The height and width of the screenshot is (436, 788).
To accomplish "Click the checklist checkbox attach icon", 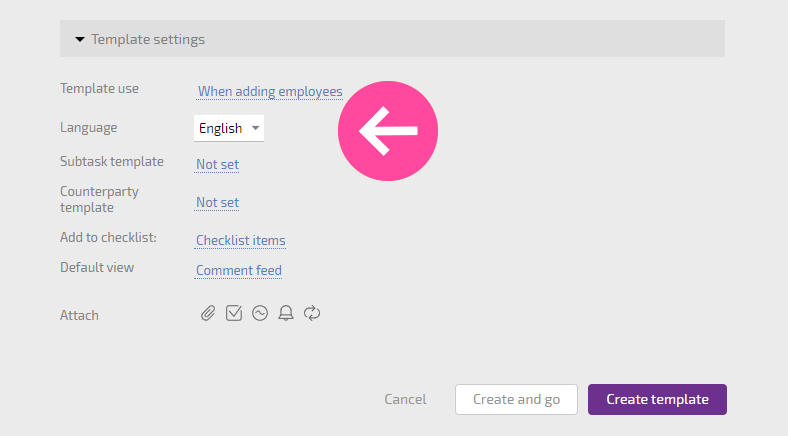I will point(234,313).
